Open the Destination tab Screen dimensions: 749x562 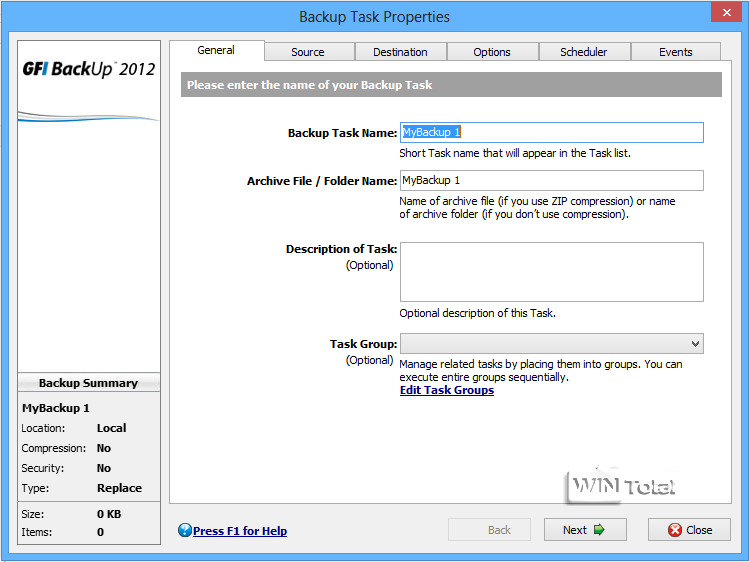(x=400, y=52)
